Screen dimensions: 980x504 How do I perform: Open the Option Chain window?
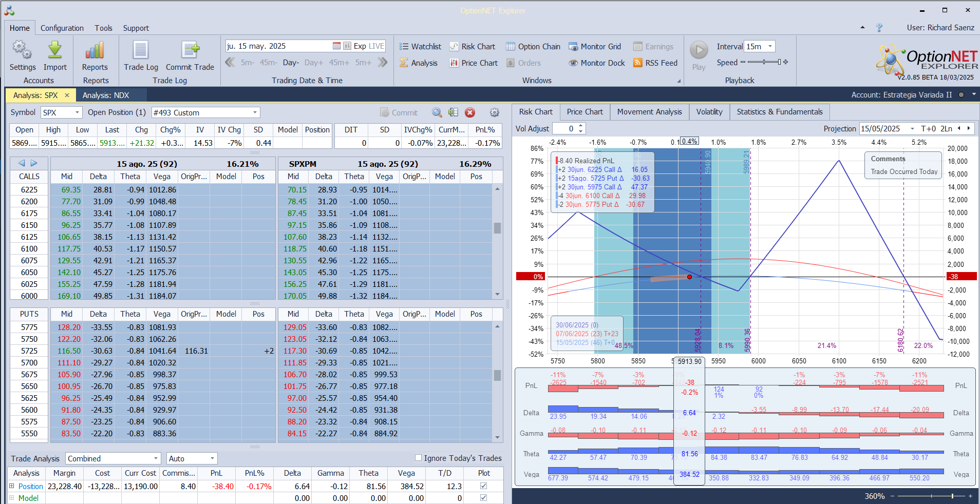[533, 46]
